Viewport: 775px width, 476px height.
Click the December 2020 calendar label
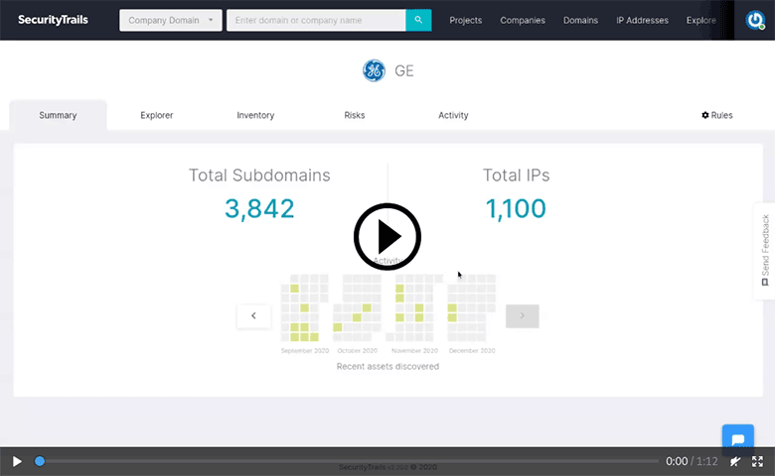click(472, 350)
